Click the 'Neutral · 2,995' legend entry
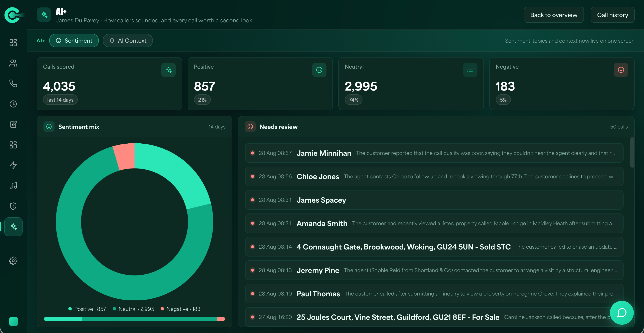The image size is (644, 333). tap(133, 309)
